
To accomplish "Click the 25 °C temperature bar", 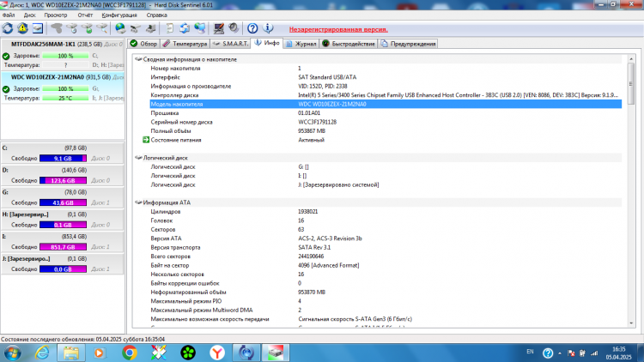I will click(x=65, y=98).
